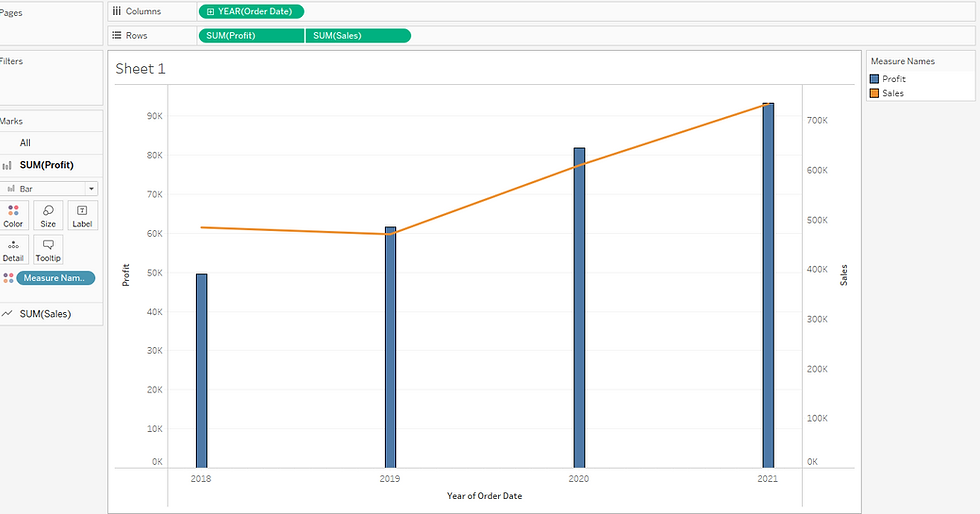980x514 pixels.
Task: Click the color dots icon beside Measure Names
Action: click(8, 278)
